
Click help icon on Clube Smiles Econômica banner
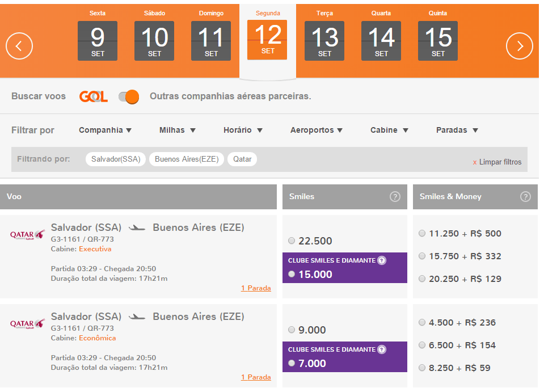[x=382, y=349]
